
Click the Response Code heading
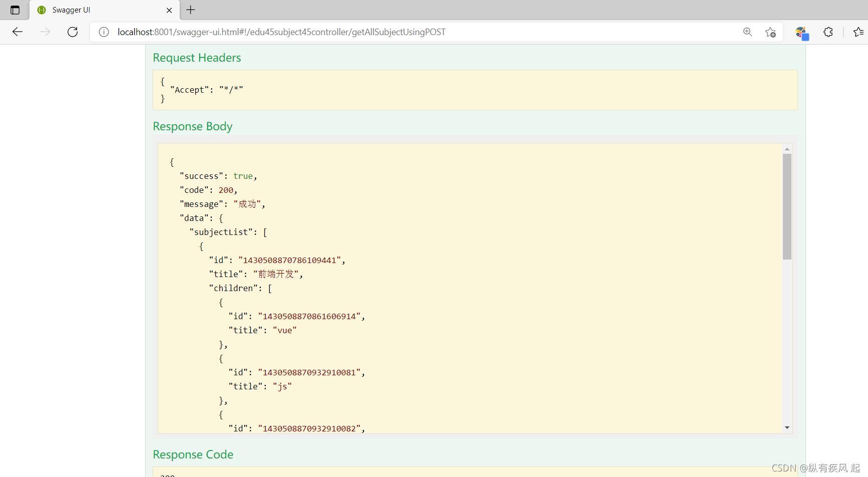tap(193, 454)
